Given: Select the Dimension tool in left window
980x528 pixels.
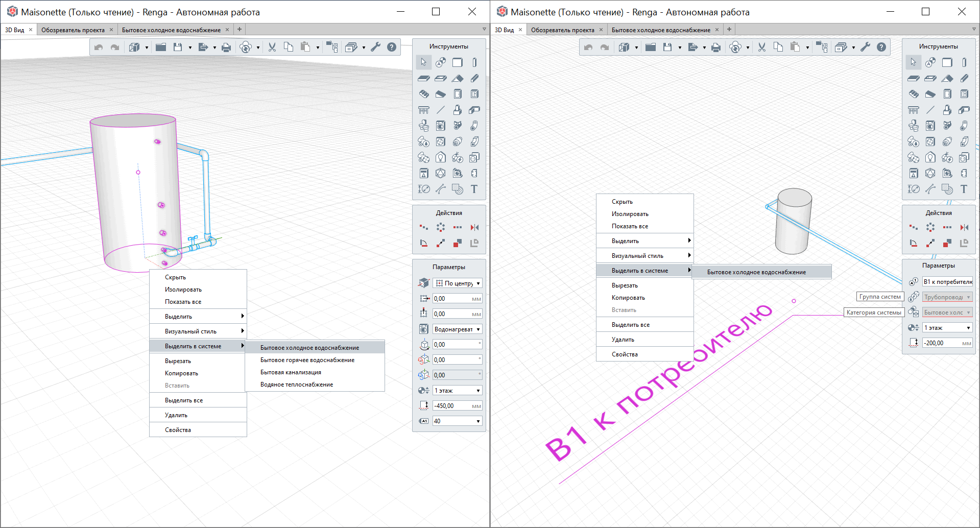Looking at the screenshot, I should pos(424,189).
